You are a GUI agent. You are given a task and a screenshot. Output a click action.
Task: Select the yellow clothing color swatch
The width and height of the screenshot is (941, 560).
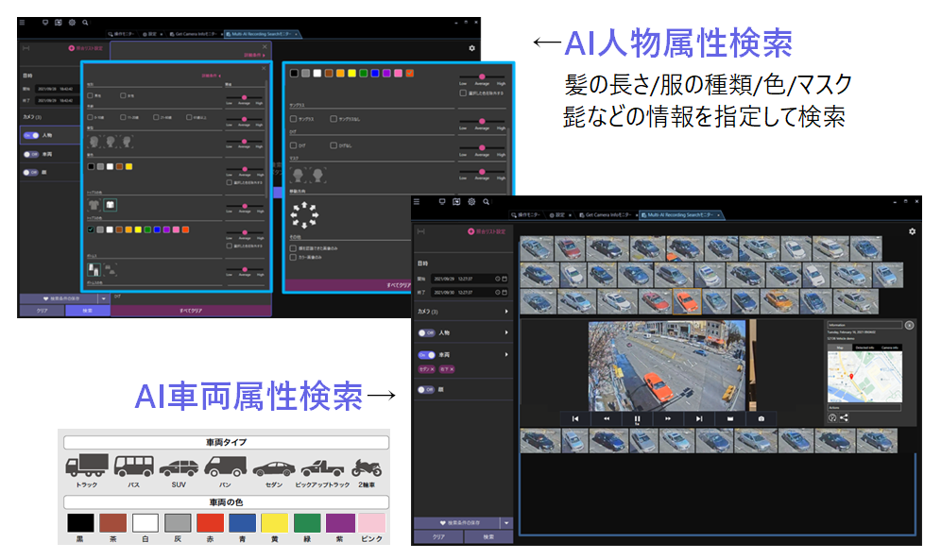point(140,229)
